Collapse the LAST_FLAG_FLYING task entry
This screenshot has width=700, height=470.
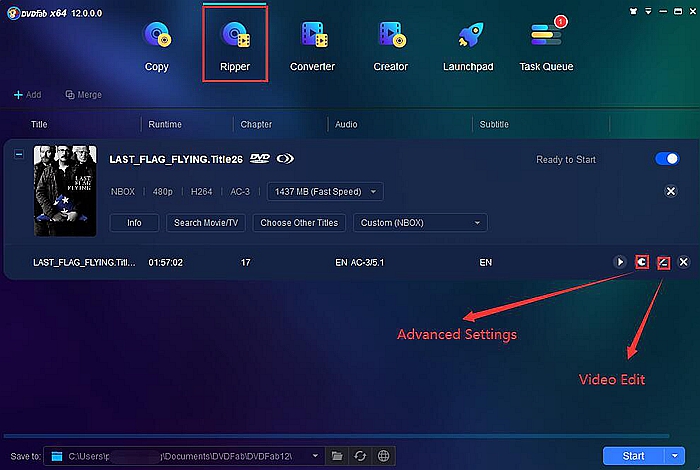19,154
